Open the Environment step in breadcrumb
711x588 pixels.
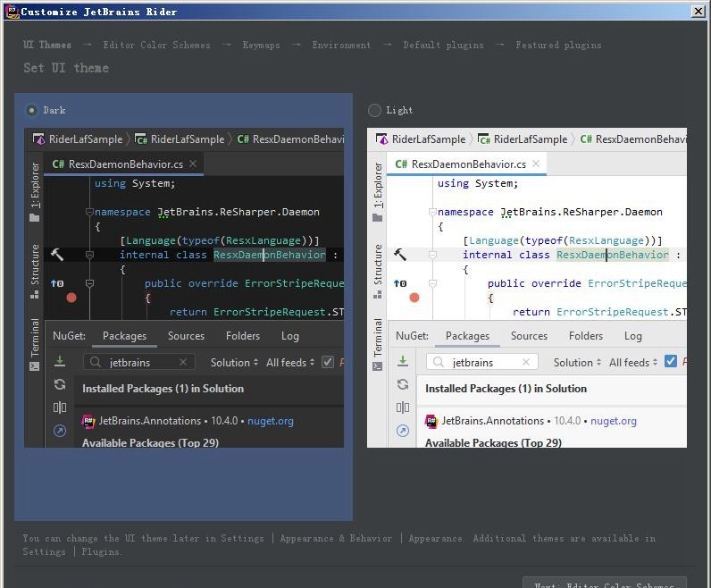[341, 45]
